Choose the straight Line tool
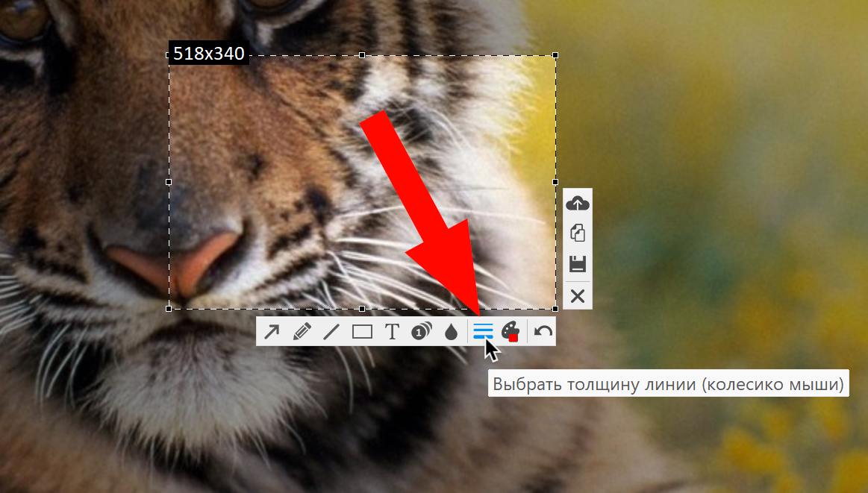The width and height of the screenshot is (868, 493). [x=331, y=331]
